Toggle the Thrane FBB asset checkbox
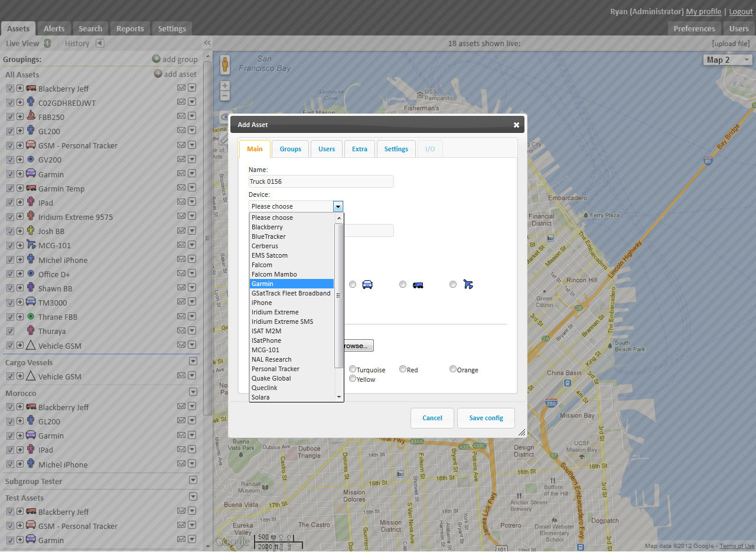This screenshot has height=552, width=756. click(x=10, y=317)
